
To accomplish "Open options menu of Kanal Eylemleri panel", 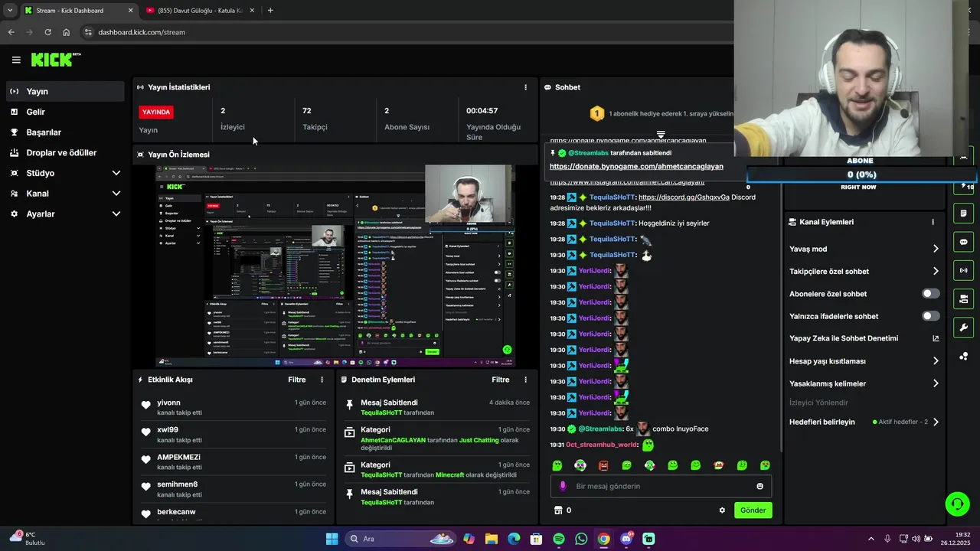I will (x=933, y=222).
